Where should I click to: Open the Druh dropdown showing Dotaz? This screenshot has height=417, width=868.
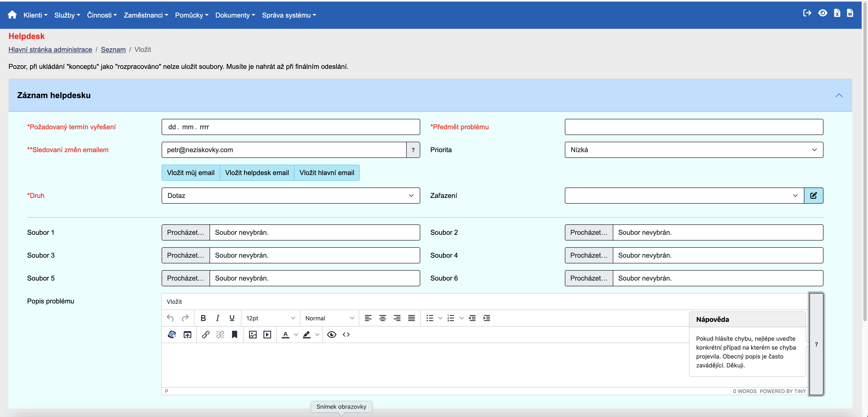pyautogui.click(x=290, y=196)
